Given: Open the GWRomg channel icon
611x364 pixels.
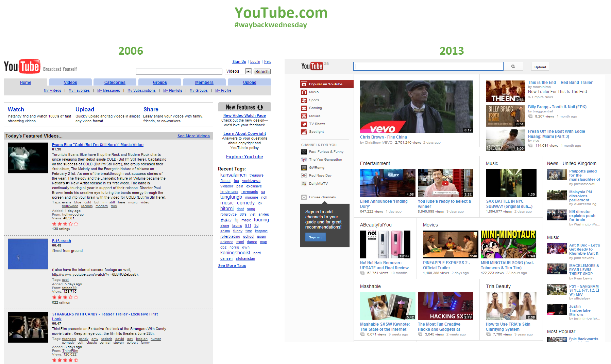Looking at the screenshot, I should [x=304, y=168].
